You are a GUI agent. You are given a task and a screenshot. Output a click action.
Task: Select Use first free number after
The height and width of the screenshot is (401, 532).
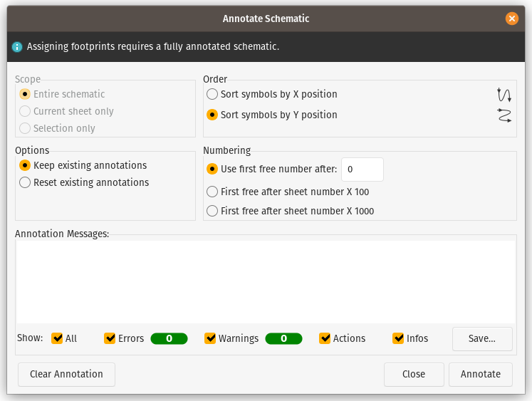212,169
